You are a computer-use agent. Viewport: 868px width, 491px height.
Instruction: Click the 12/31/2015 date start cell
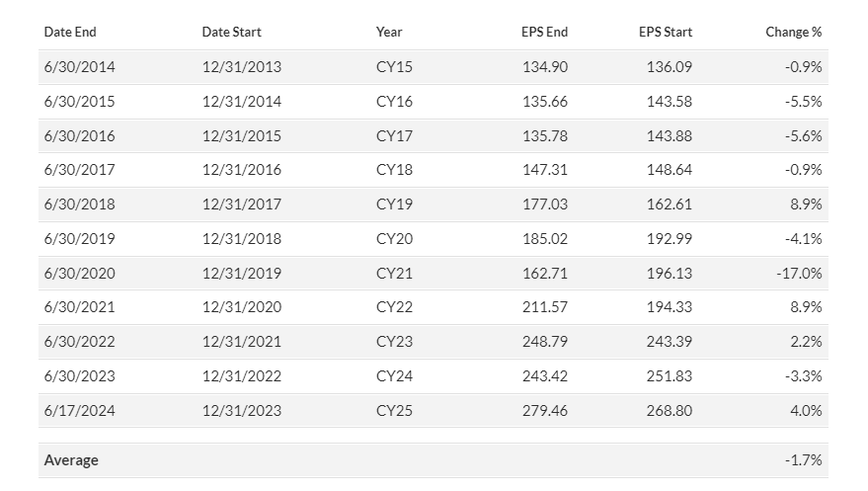241,136
